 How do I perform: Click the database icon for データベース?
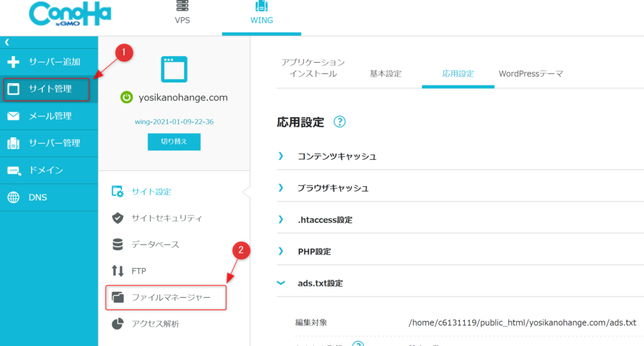118,244
